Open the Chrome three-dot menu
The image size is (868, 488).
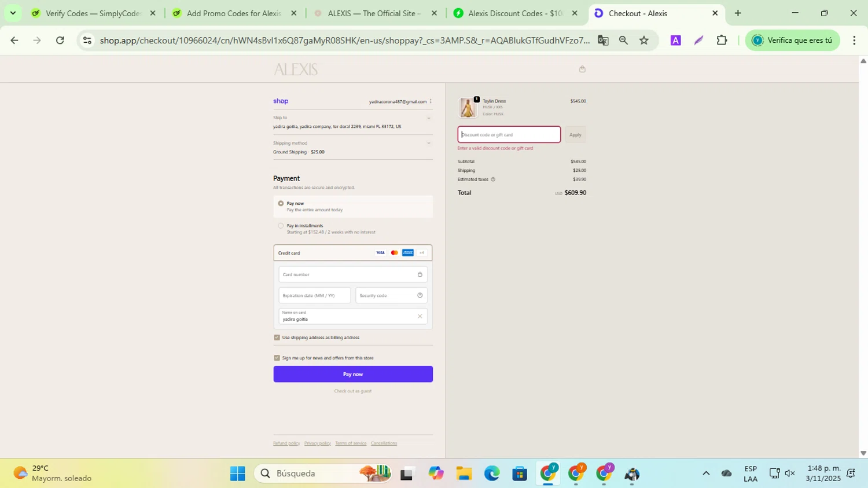(854, 40)
